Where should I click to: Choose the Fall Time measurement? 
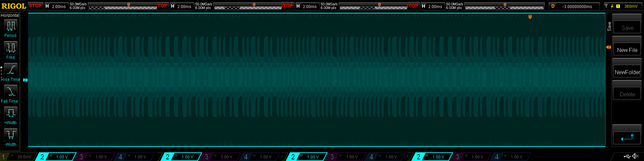(10, 92)
